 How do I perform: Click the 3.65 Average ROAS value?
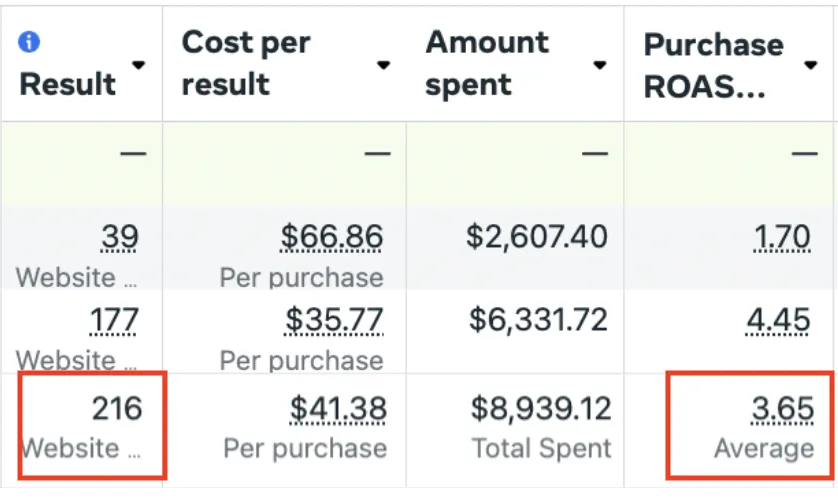(783, 409)
